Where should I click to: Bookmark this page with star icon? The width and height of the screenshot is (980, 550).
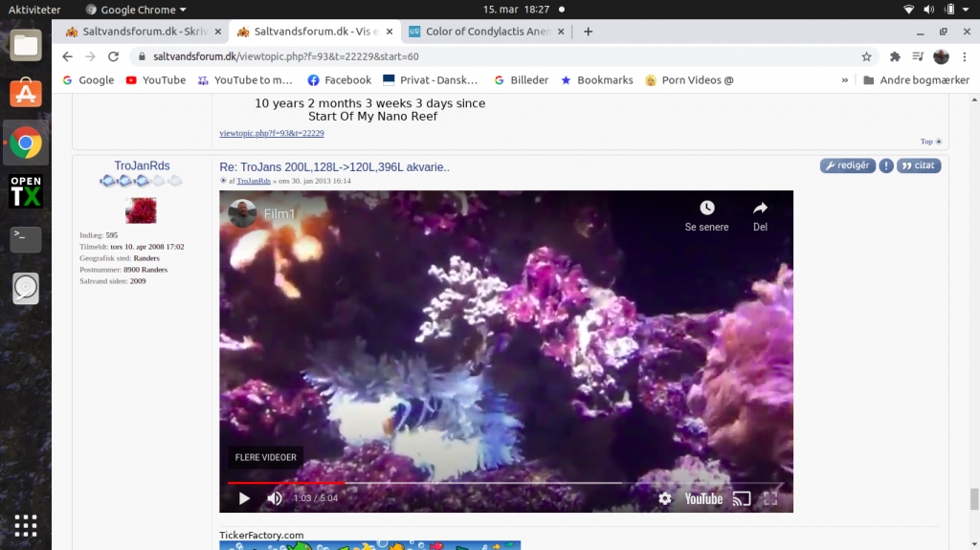coord(866,56)
